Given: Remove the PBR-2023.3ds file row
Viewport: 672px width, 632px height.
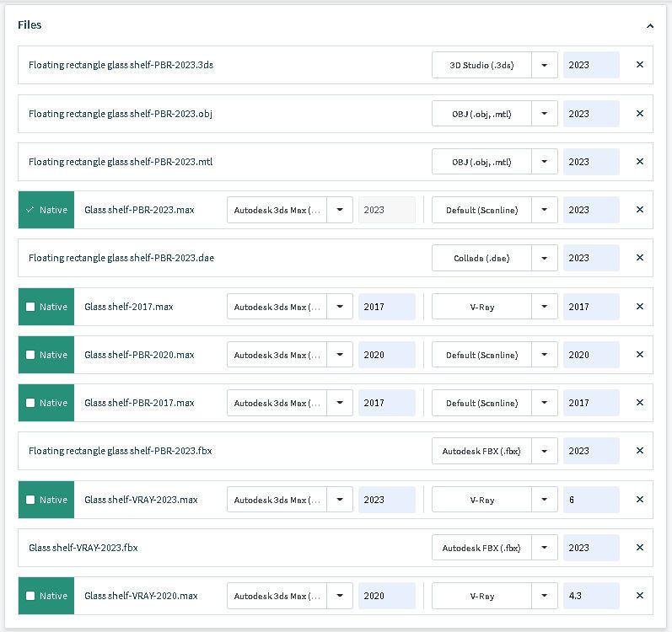Looking at the screenshot, I should click(639, 65).
